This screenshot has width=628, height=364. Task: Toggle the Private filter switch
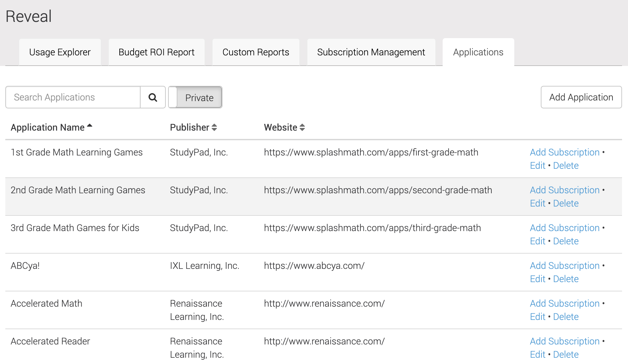pos(195,97)
